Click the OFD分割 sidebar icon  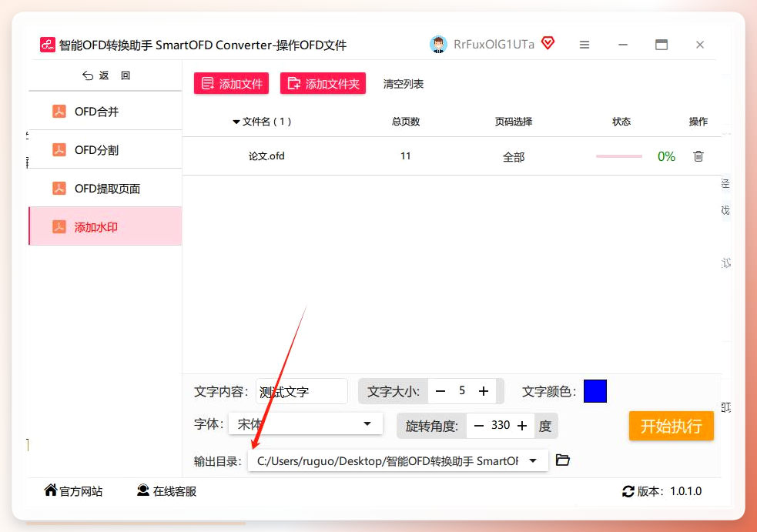(59, 150)
